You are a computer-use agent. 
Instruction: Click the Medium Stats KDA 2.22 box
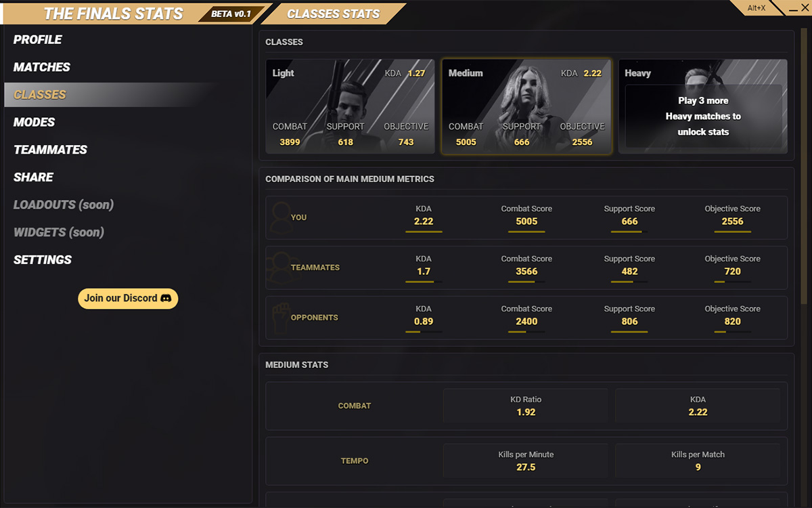tap(698, 406)
